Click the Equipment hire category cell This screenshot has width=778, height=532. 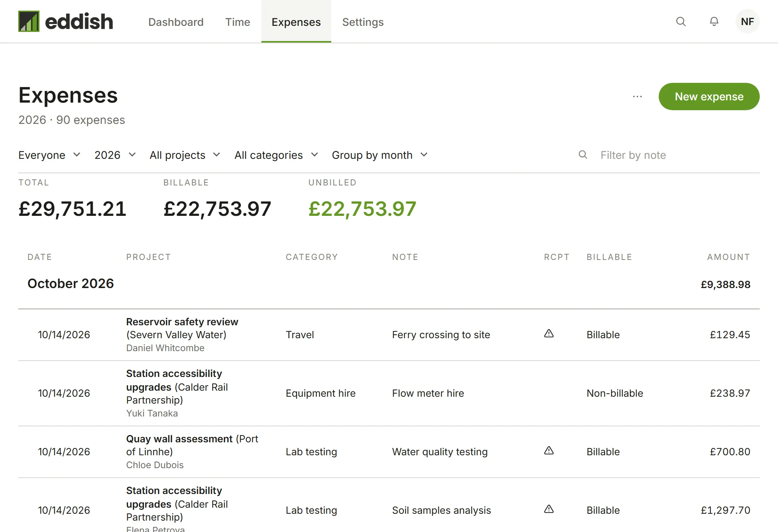click(321, 393)
